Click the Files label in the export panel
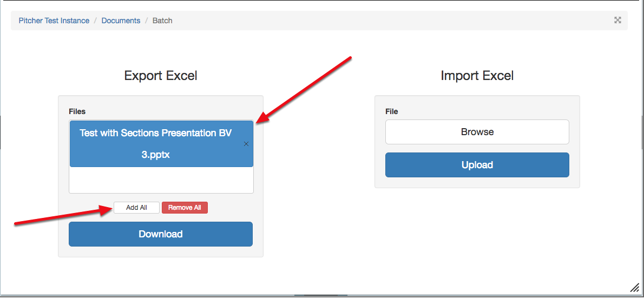 click(x=77, y=111)
